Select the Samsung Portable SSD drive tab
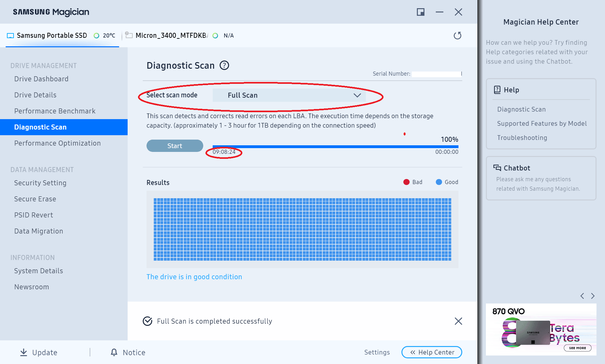Image resolution: width=605 pixels, height=364 pixels. (x=52, y=36)
